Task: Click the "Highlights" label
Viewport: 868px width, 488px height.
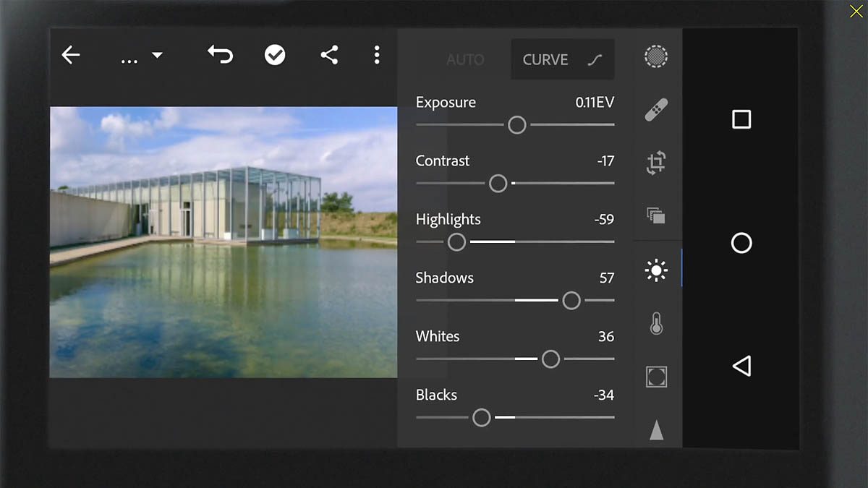Action: coord(448,220)
